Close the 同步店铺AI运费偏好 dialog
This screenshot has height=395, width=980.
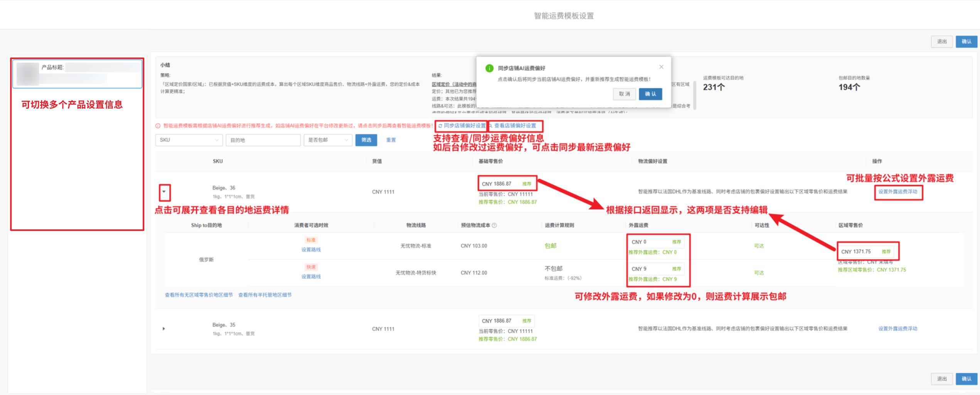(x=661, y=67)
